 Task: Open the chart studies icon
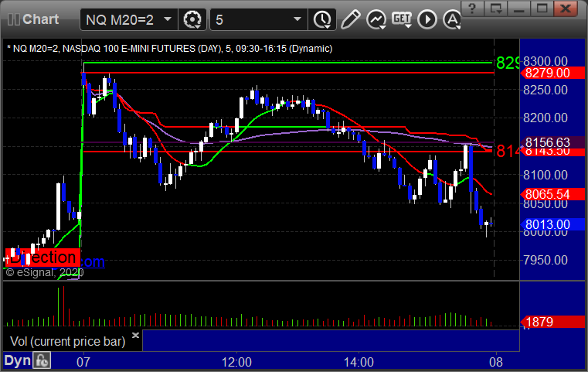click(x=376, y=19)
